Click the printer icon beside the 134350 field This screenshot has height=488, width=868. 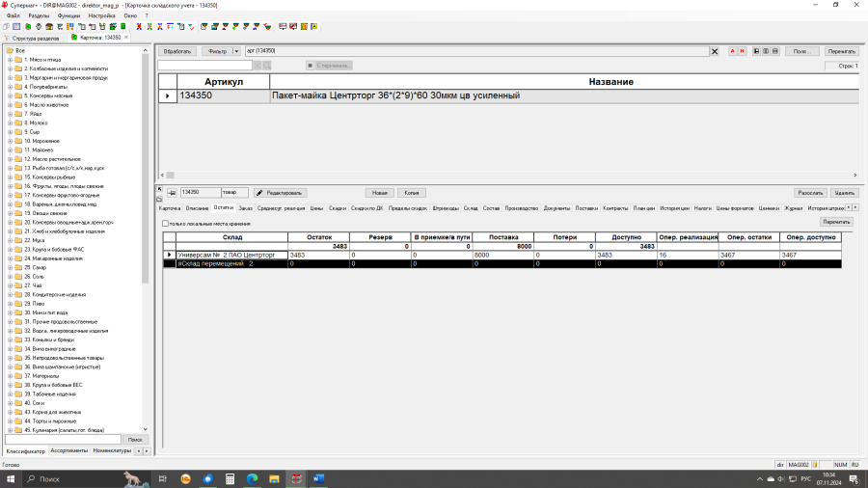(172, 193)
